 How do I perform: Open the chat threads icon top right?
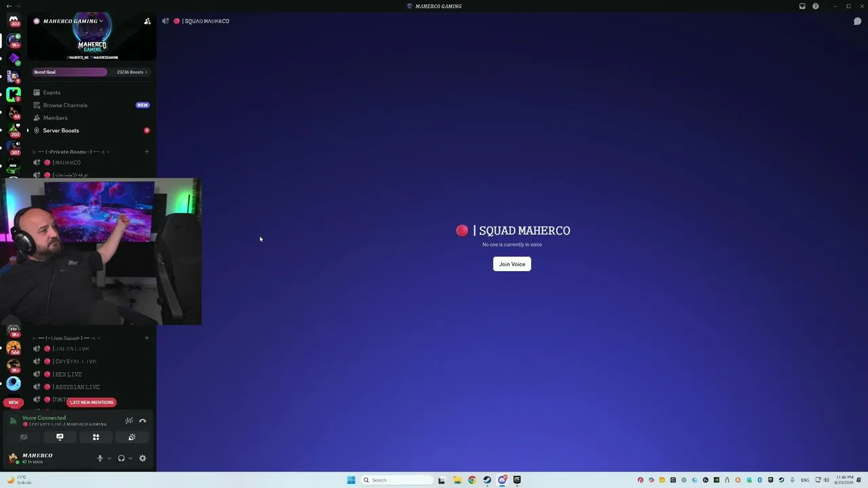(857, 21)
